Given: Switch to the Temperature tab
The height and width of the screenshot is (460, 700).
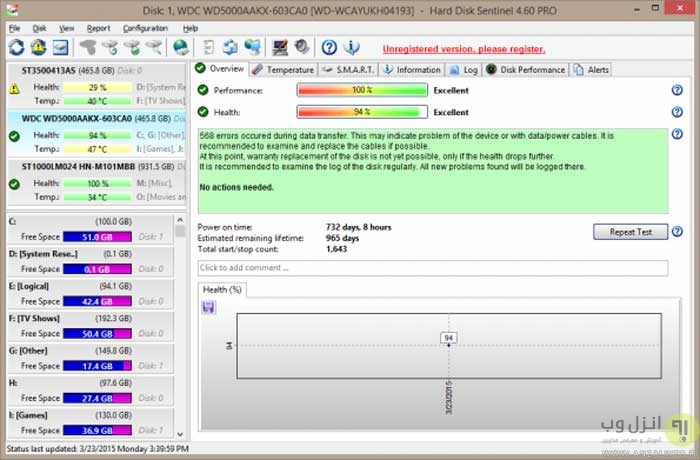Looking at the screenshot, I should 283,70.
